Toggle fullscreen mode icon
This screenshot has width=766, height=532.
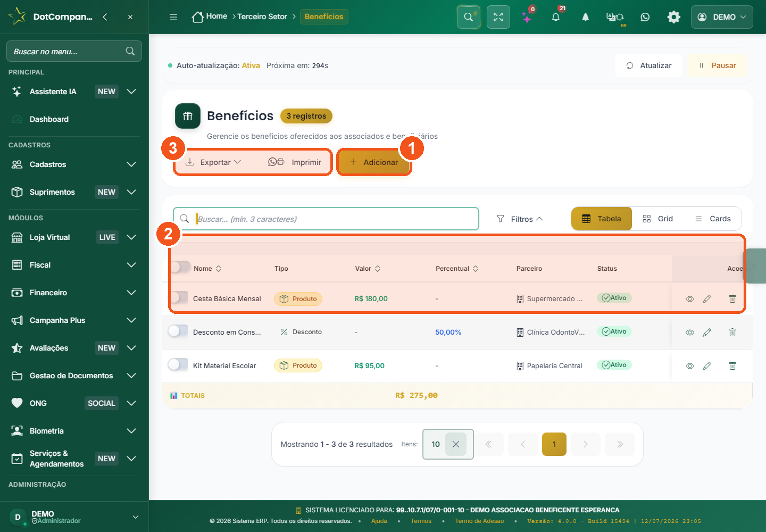point(498,17)
